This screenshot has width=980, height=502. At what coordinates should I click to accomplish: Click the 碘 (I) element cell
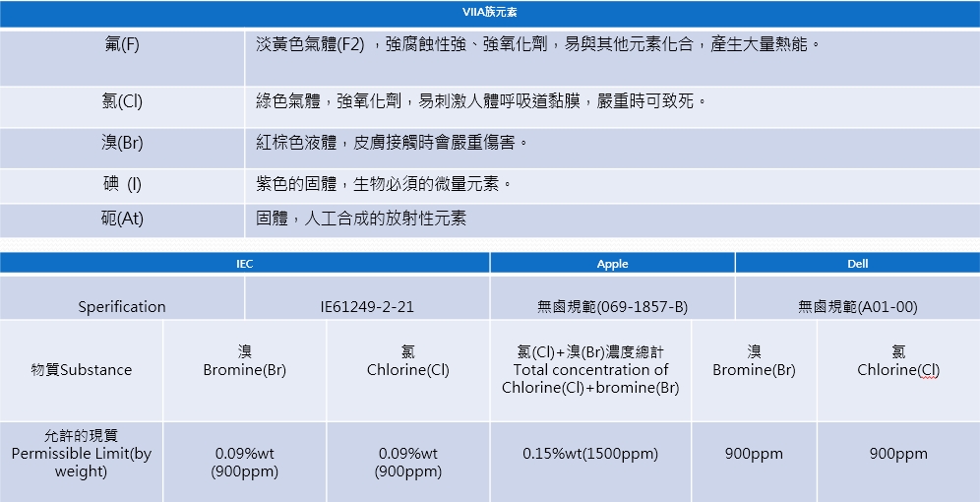pyautogui.click(x=122, y=184)
